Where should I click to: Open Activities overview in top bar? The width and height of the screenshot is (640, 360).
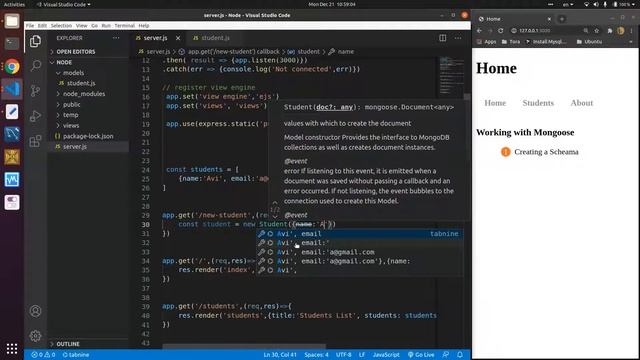(14, 4)
